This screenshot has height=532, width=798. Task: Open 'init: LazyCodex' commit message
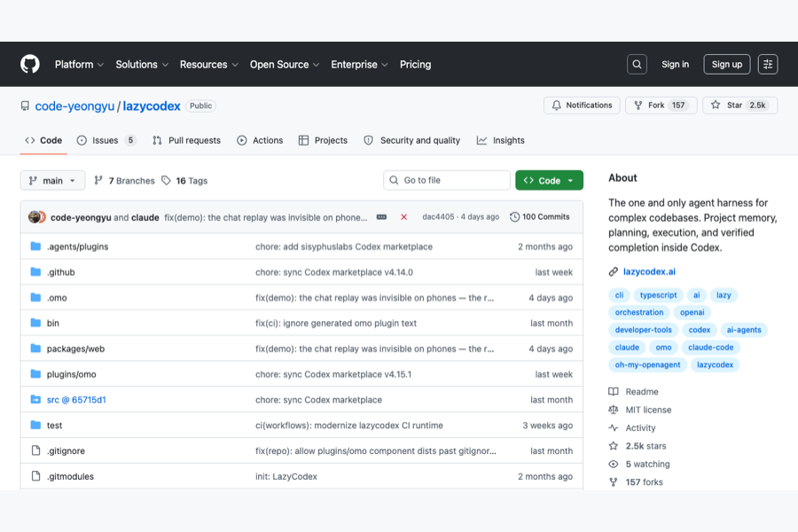[286, 476]
